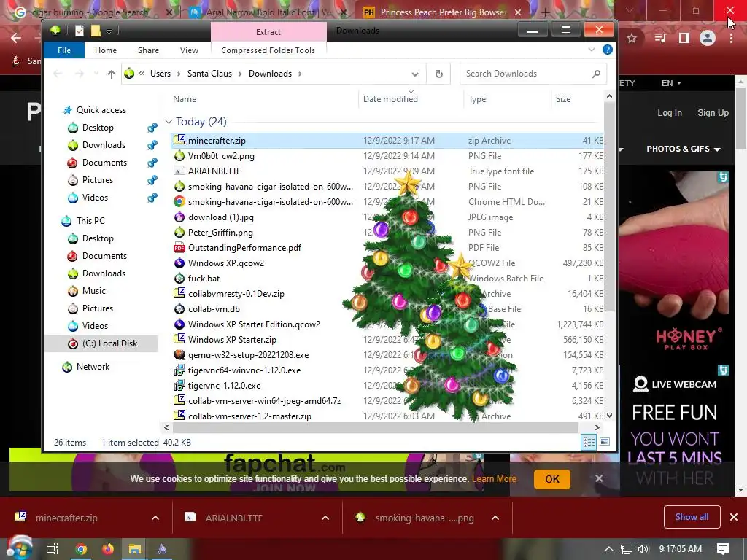Switch to the Arial Narrow Bold Italic Font tab

pos(268,12)
